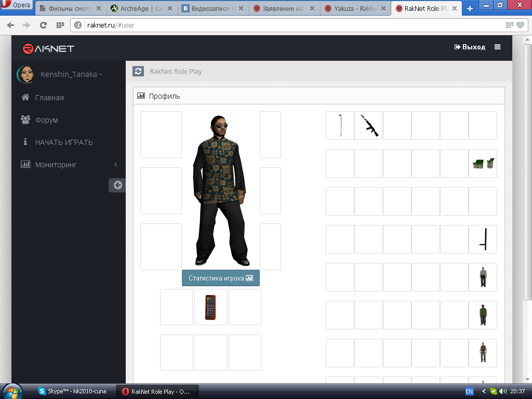The height and width of the screenshot is (399, 532).
Task: Click the Главная home icon
Action: [25, 97]
